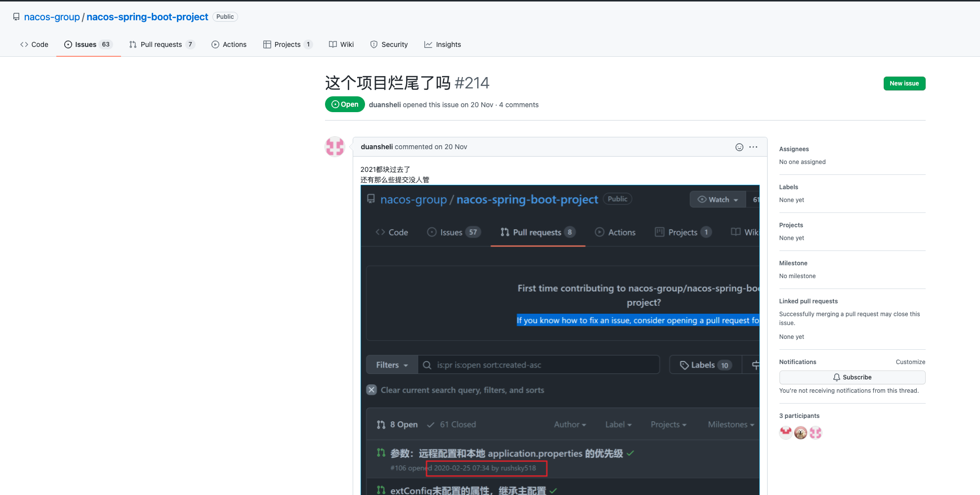Viewport: 980px width, 495px height.
Task: Subscribe to issue notifications
Action: coord(852,377)
